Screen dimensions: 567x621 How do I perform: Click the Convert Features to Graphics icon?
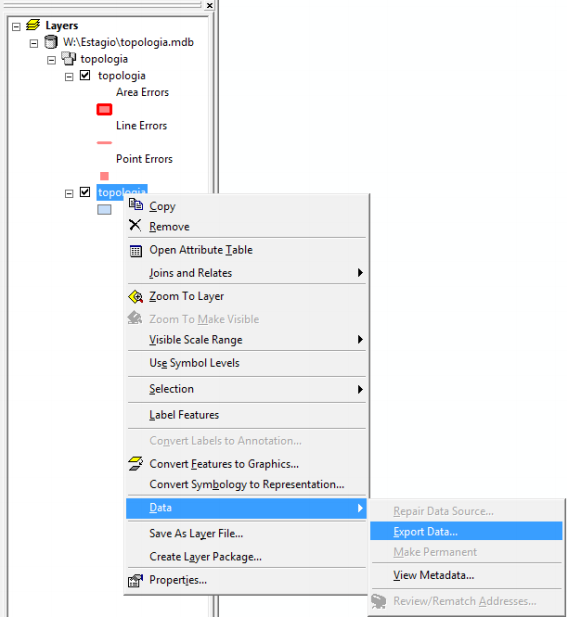135,464
